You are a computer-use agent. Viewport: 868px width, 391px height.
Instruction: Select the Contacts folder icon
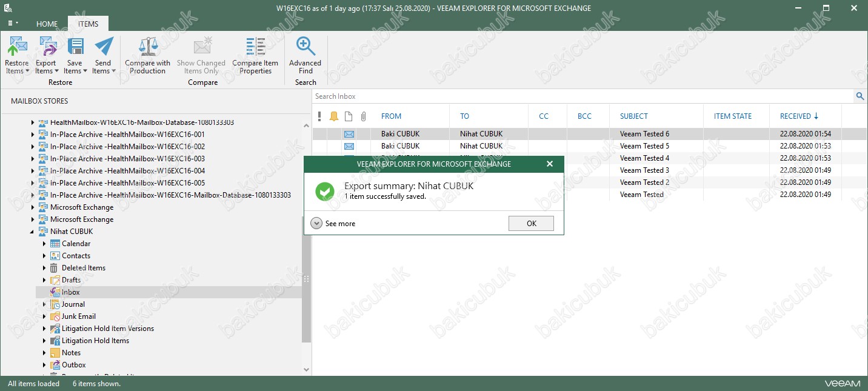click(55, 256)
